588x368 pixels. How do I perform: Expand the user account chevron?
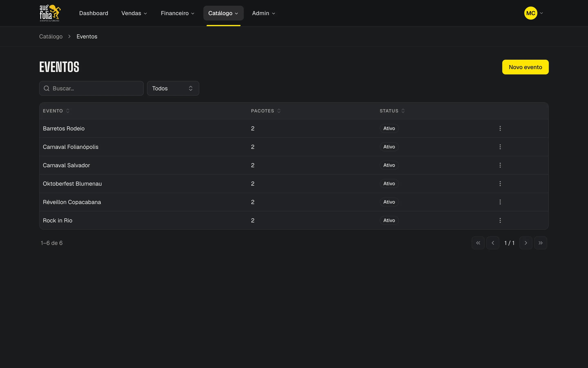pos(542,13)
